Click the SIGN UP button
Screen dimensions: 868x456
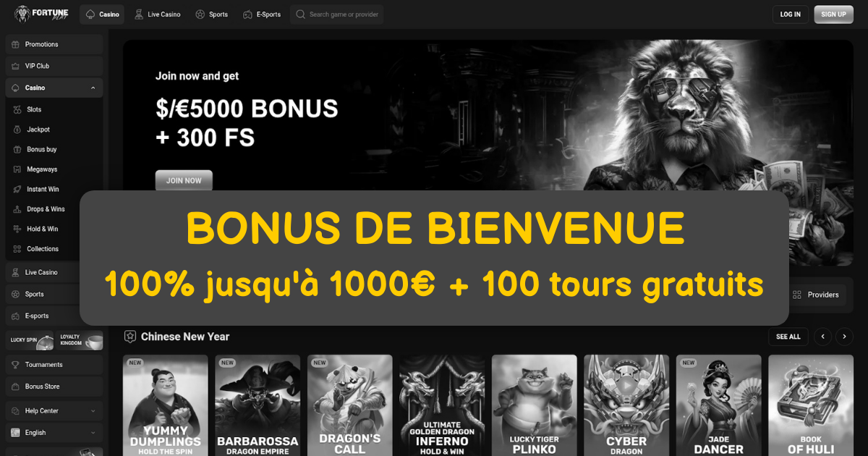(x=834, y=14)
